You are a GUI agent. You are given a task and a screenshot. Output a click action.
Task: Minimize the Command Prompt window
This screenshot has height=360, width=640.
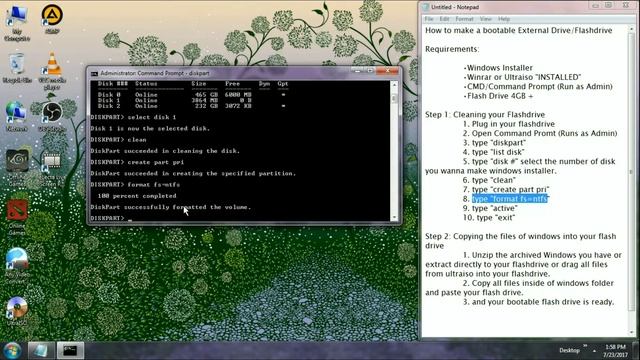click(x=358, y=71)
